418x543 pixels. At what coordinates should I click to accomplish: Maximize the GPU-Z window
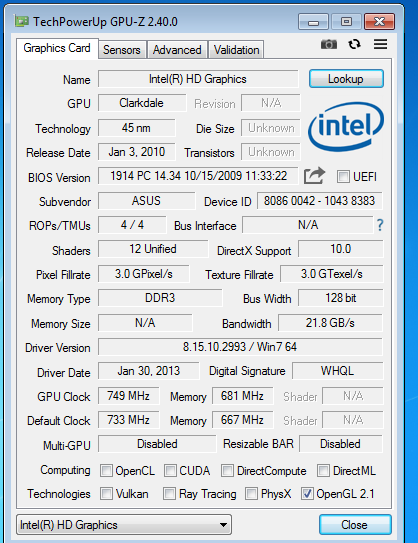tap(346, 22)
